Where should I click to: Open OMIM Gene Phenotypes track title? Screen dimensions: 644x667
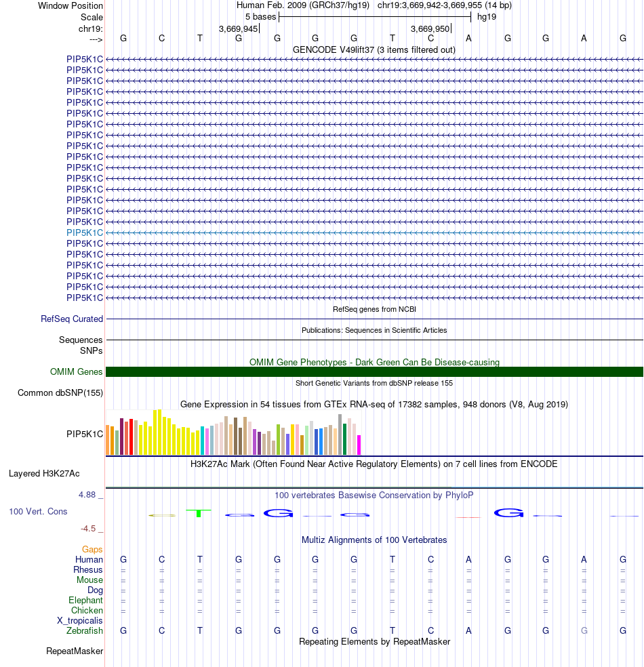point(374,362)
